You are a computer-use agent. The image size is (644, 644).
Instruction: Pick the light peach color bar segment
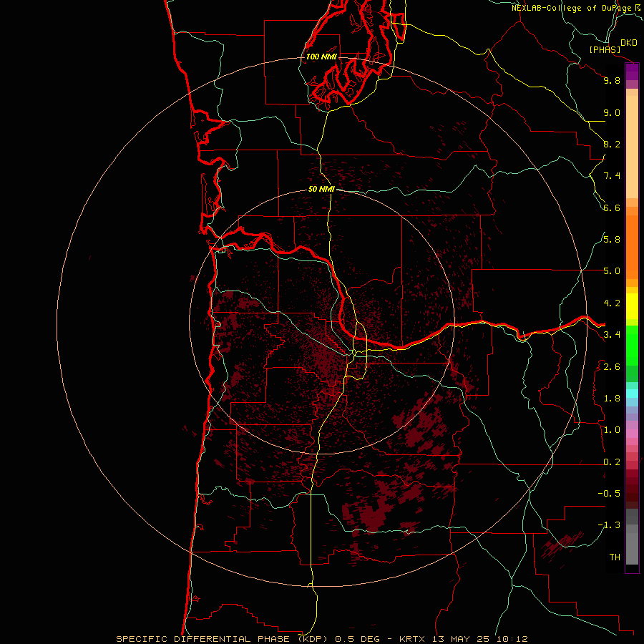[x=632, y=147]
